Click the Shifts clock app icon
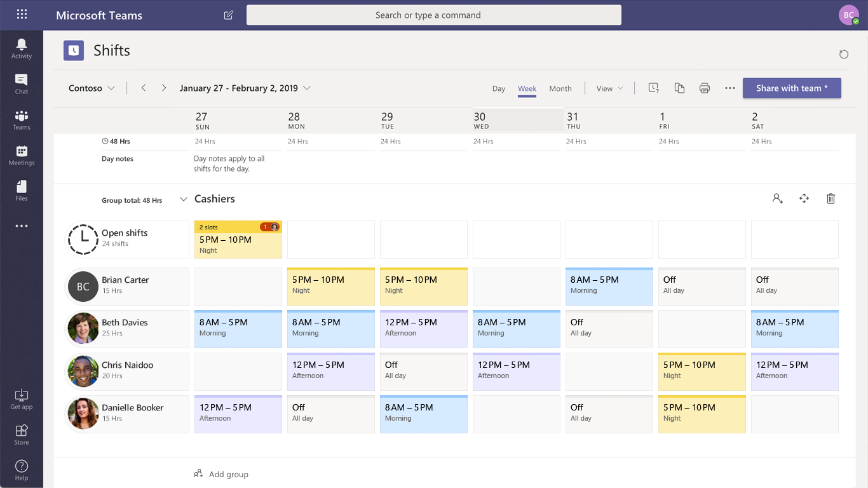The height and width of the screenshot is (488, 868). click(x=74, y=50)
